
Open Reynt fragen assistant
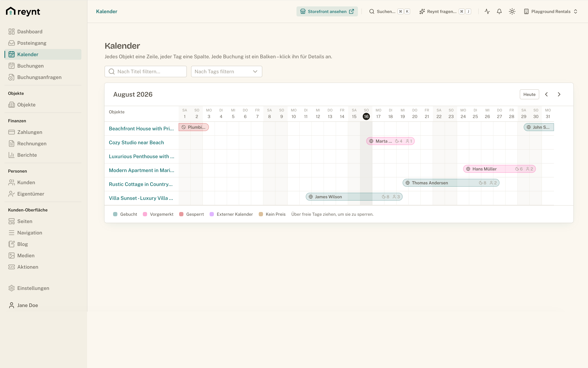pyautogui.click(x=445, y=11)
